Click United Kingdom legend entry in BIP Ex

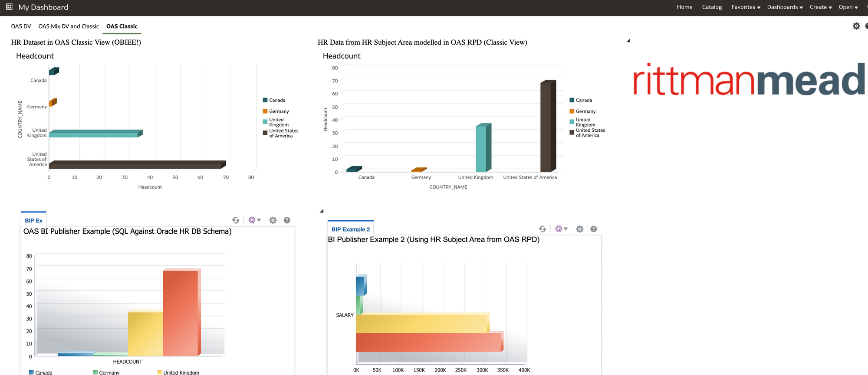click(178, 372)
